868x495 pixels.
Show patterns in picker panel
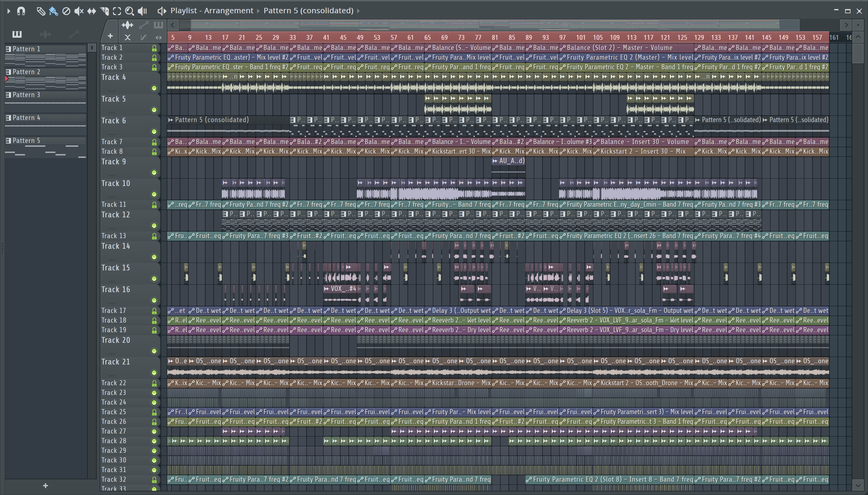(x=17, y=34)
